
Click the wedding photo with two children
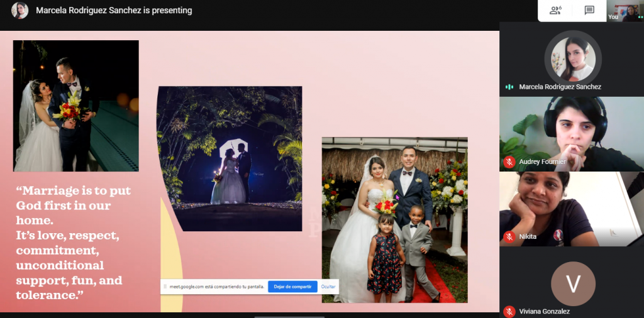tap(395, 220)
